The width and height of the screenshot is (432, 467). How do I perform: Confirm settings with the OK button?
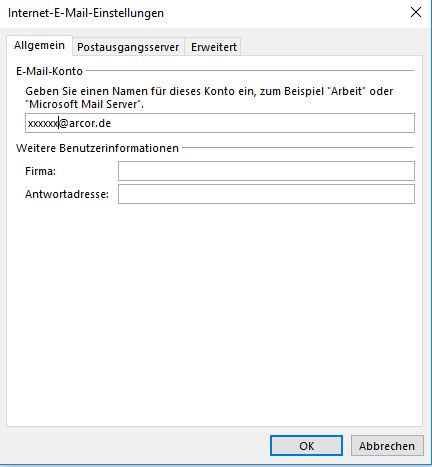[306, 446]
